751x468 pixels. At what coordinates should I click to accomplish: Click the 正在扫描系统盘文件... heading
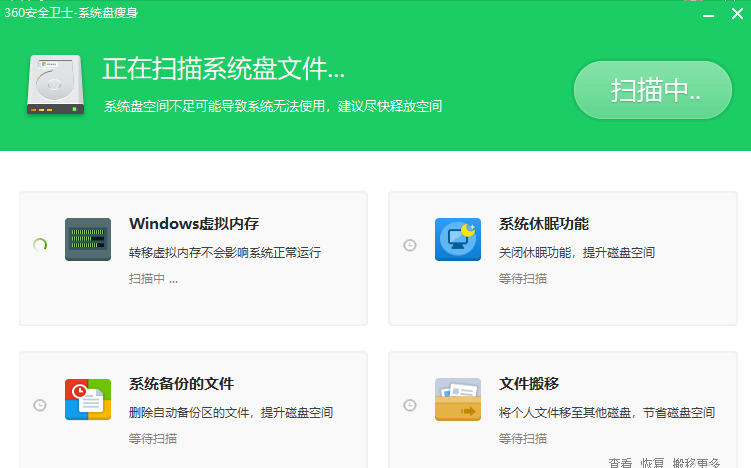pyautogui.click(x=223, y=68)
